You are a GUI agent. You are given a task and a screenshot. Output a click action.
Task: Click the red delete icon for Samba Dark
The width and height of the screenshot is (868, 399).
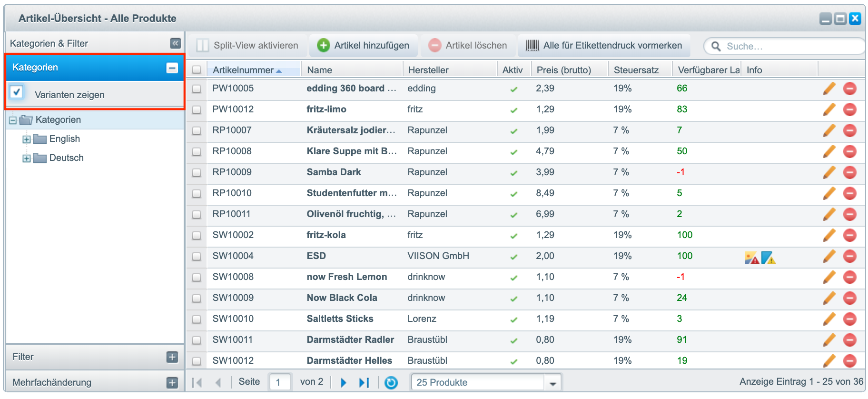click(849, 172)
